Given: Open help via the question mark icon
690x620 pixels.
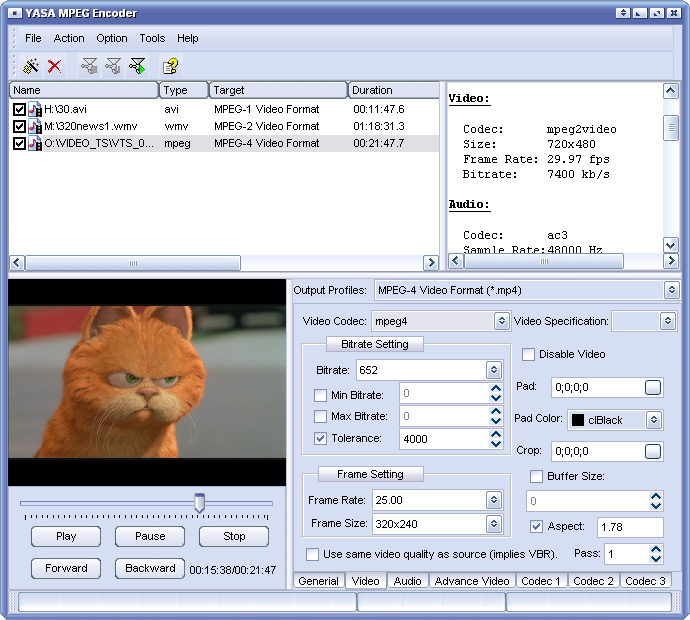Looking at the screenshot, I should pos(171,66).
